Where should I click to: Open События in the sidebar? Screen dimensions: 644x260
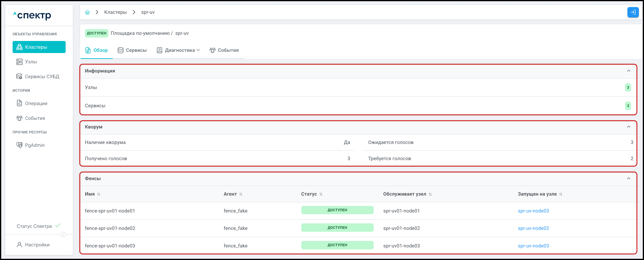(x=35, y=118)
